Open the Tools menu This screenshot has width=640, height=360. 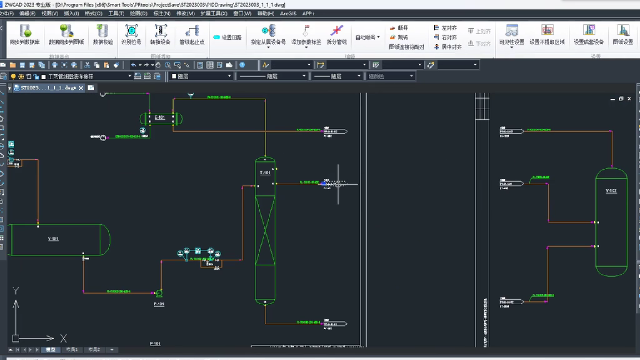(116, 13)
